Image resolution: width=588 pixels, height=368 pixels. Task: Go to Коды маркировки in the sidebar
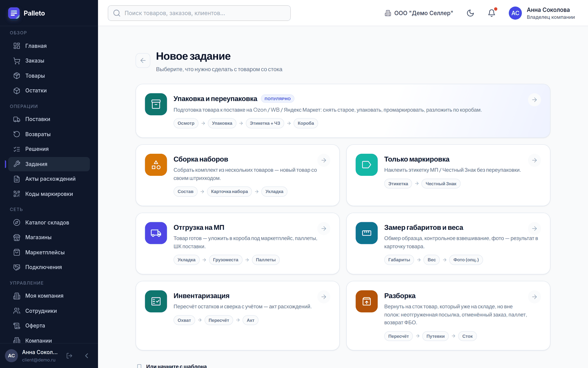(x=49, y=194)
